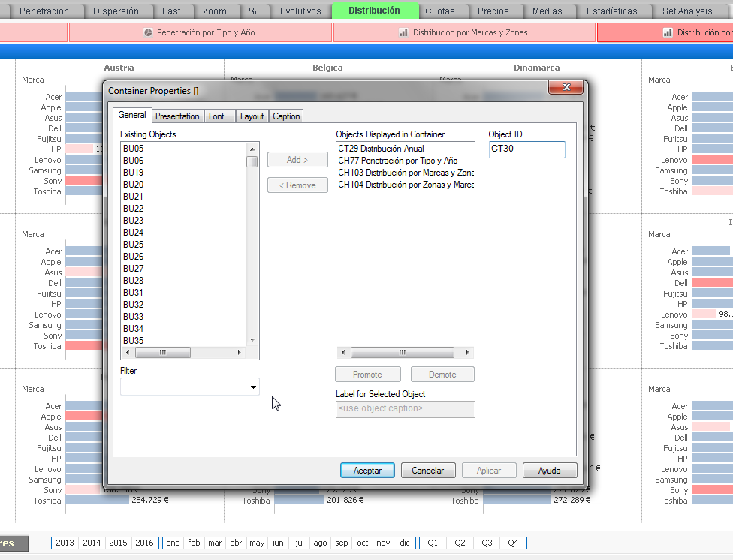This screenshot has width=733, height=560.
Task: Click Existing Objects horizontal scroll right arrow
Action: pos(240,352)
